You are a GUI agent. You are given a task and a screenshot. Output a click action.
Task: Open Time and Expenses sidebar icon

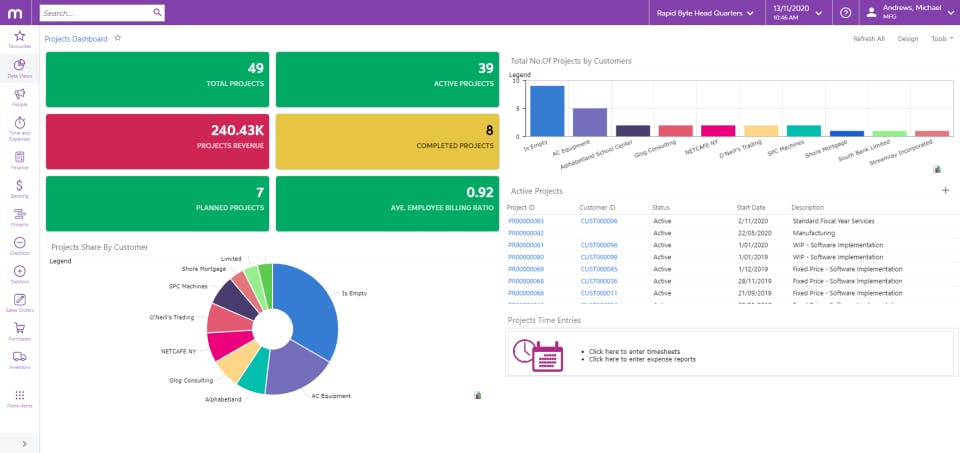coord(20,129)
